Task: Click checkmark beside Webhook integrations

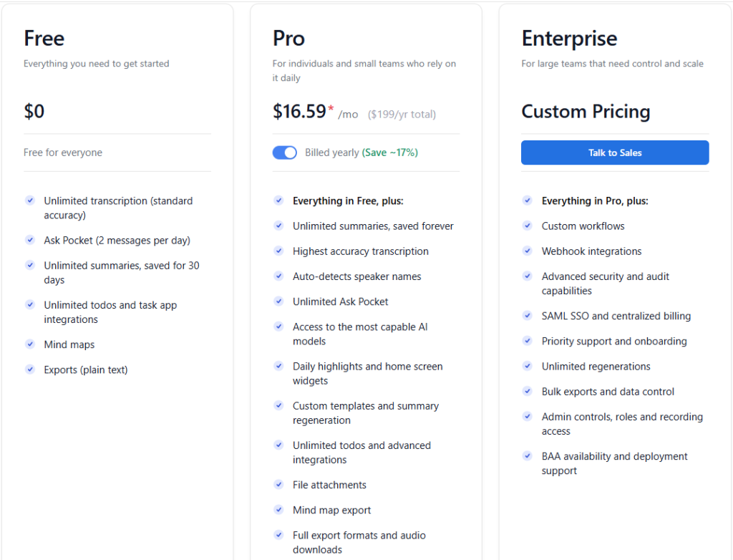Action: click(x=527, y=251)
